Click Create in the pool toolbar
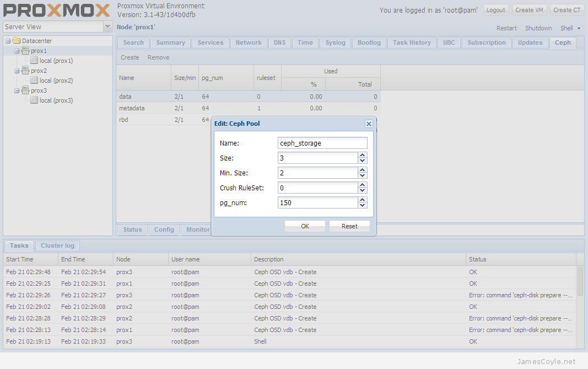This screenshot has height=369, width=588. click(130, 57)
